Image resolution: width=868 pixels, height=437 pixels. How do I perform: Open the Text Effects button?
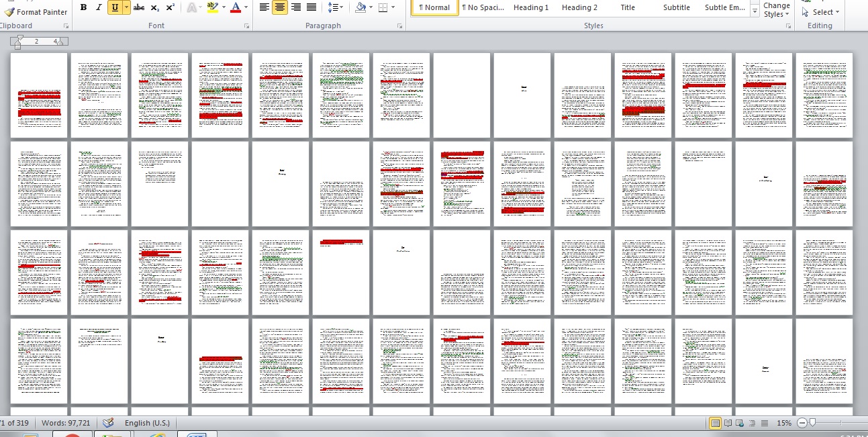click(x=193, y=7)
